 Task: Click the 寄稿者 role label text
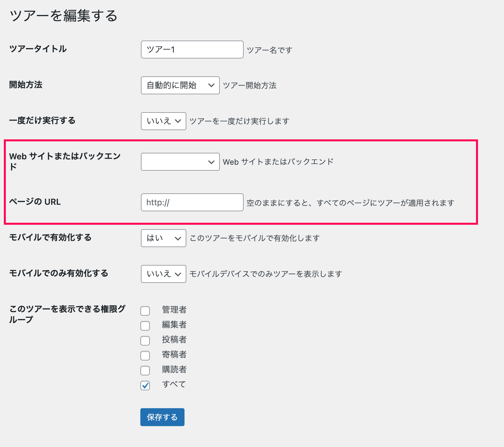[174, 354]
